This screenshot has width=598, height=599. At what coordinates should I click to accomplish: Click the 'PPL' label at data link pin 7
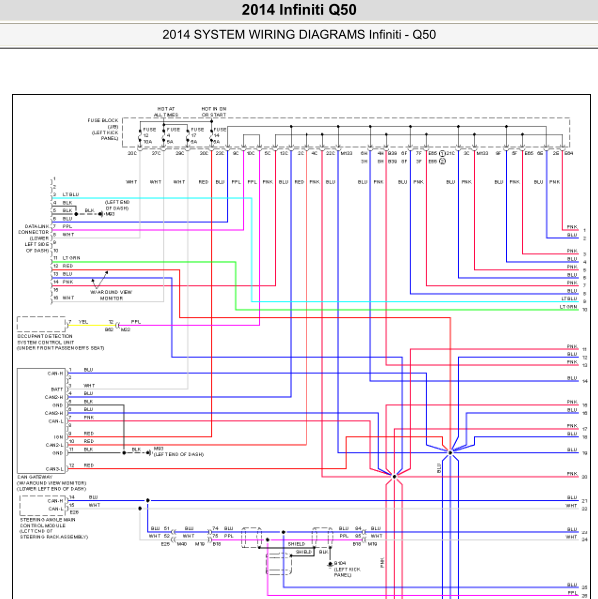(x=67, y=226)
